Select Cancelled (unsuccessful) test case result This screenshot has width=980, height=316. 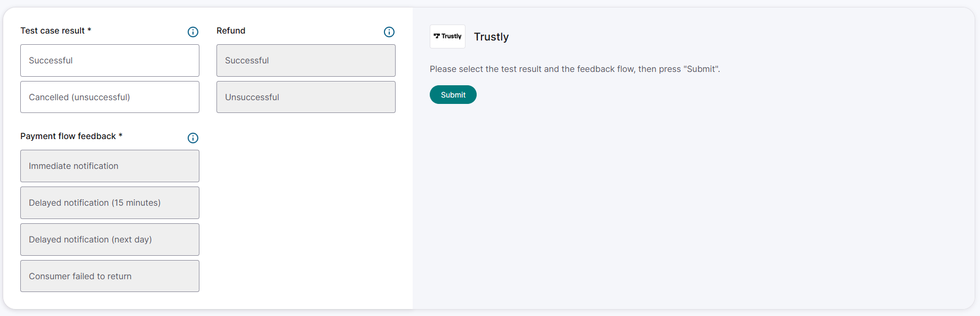109,97
